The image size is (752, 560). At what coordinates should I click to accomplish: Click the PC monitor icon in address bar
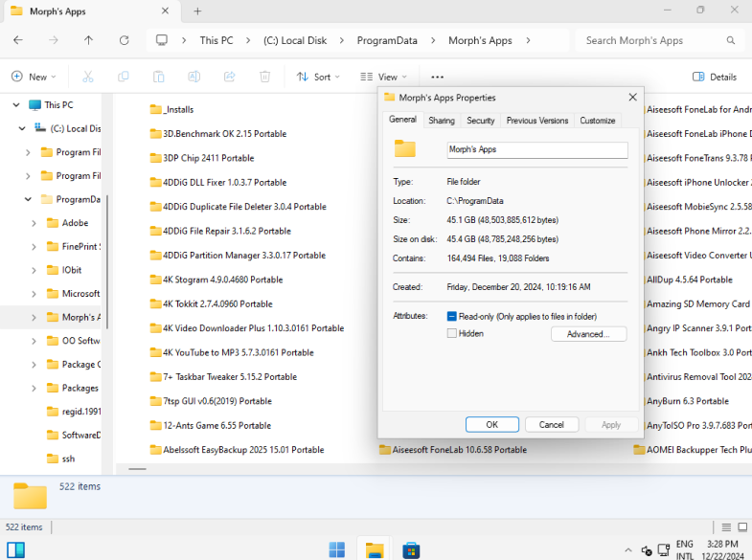(x=162, y=40)
